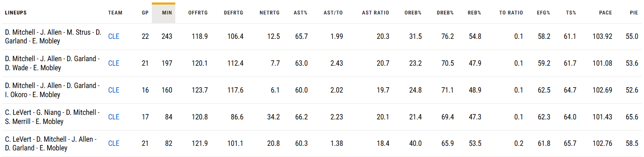The width and height of the screenshot is (644, 157).
Task: Sort by AST RATIO column header
Action: click(375, 13)
